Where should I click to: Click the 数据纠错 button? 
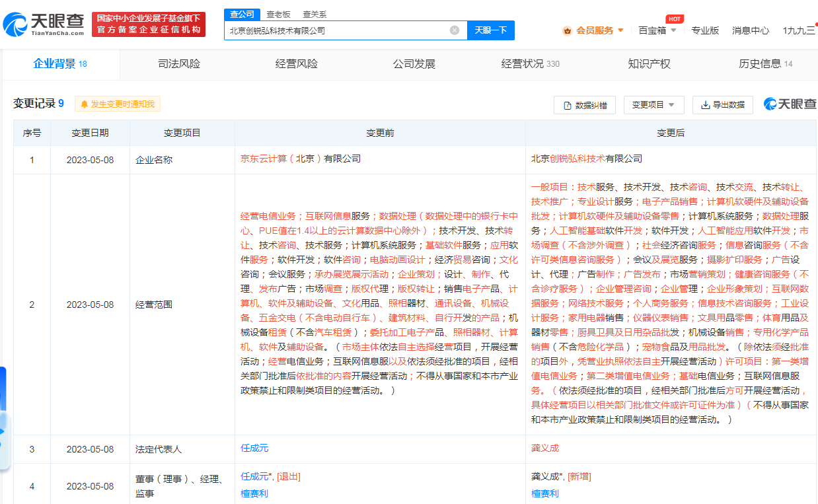point(585,105)
